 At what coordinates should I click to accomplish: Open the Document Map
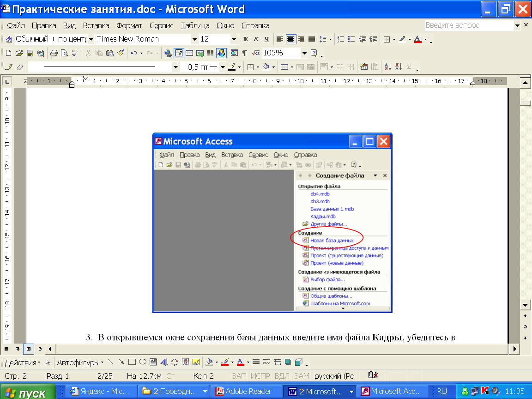[x=234, y=53]
